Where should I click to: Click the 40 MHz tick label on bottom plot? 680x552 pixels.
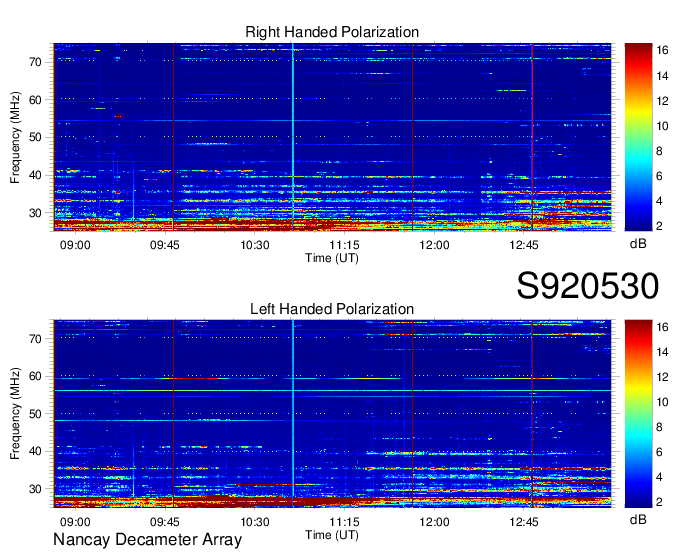[36, 451]
